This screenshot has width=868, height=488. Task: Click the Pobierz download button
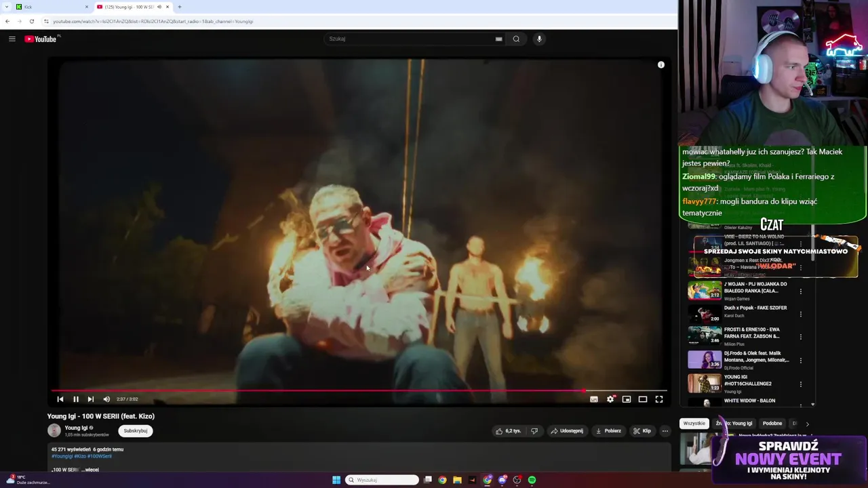(x=608, y=430)
